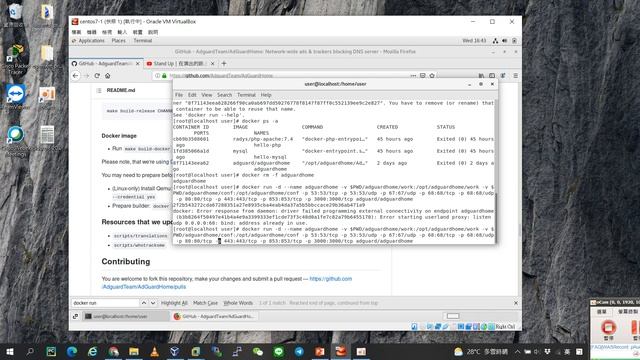Image resolution: width=640 pixels, height=360 pixels.
Task: Open VirtualBox cube icon in taskbar
Action: (x=175, y=351)
